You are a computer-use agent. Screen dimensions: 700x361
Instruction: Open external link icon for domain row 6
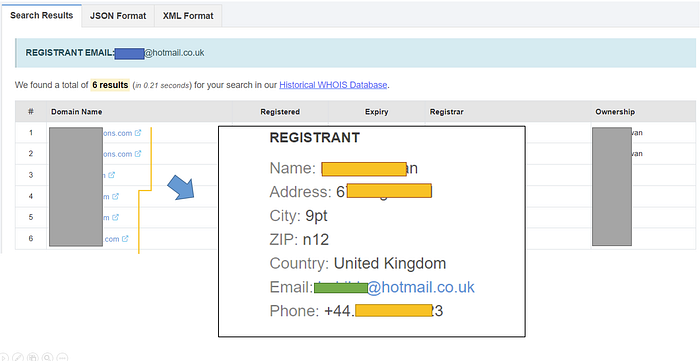(125, 239)
